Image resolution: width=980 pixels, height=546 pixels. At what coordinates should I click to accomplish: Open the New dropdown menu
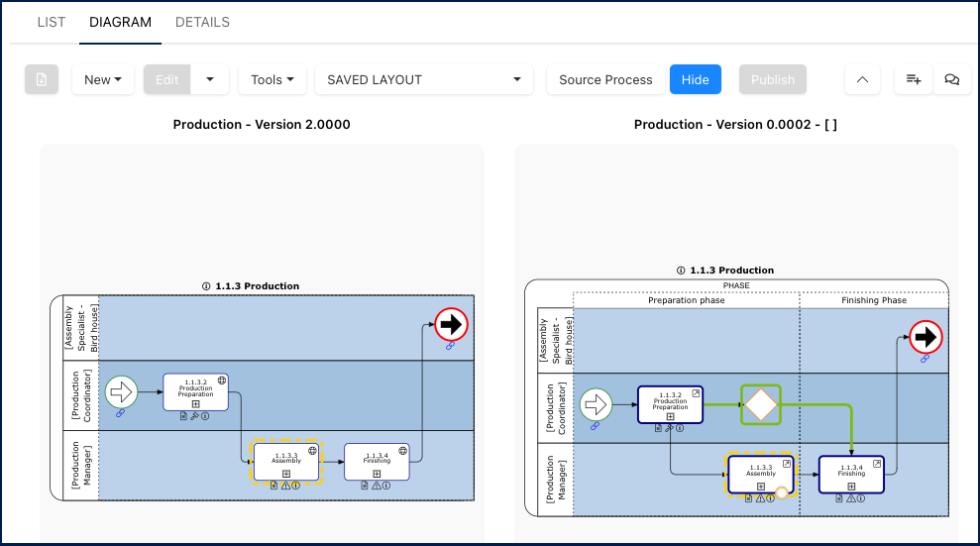(x=103, y=80)
